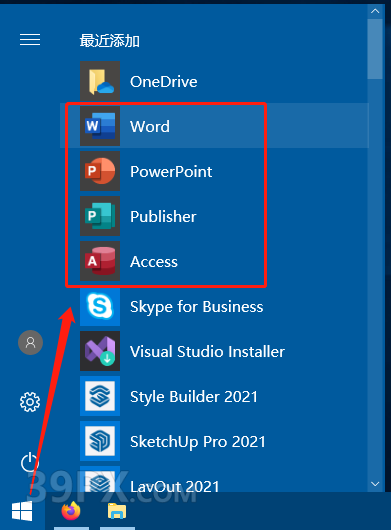Start Access via its red icon
This screenshot has width=391, height=530.
coord(100,261)
